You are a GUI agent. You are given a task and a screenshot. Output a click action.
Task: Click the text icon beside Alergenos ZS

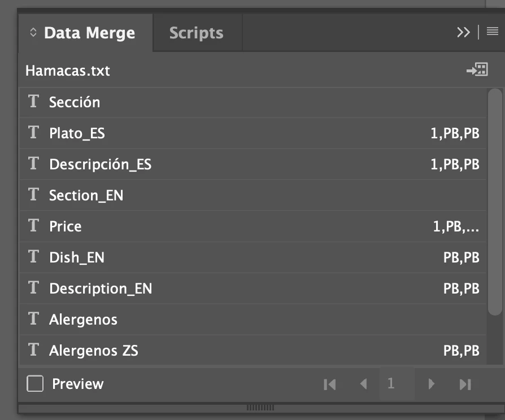pyautogui.click(x=33, y=349)
